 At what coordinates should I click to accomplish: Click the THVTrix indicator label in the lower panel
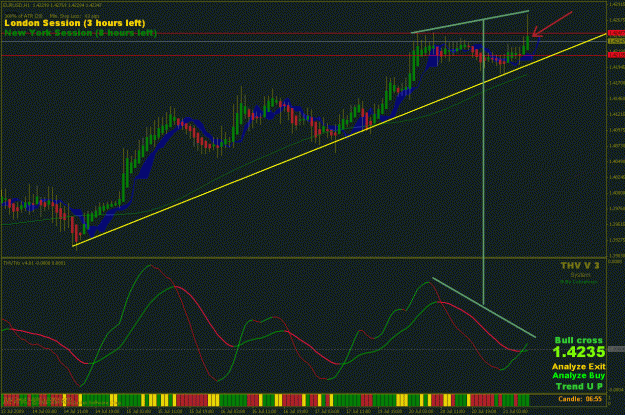pyautogui.click(x=34, y=263)
